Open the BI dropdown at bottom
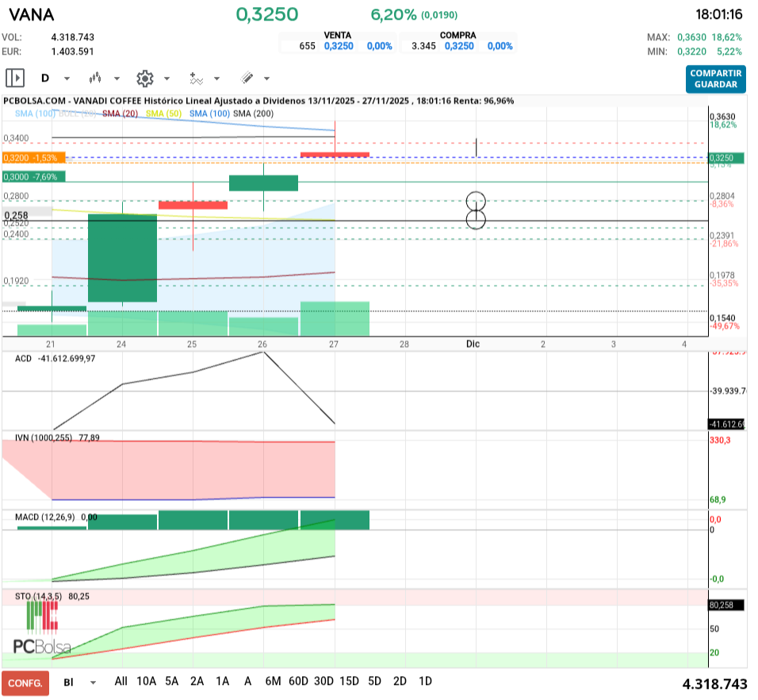 [x=93, y=682]
